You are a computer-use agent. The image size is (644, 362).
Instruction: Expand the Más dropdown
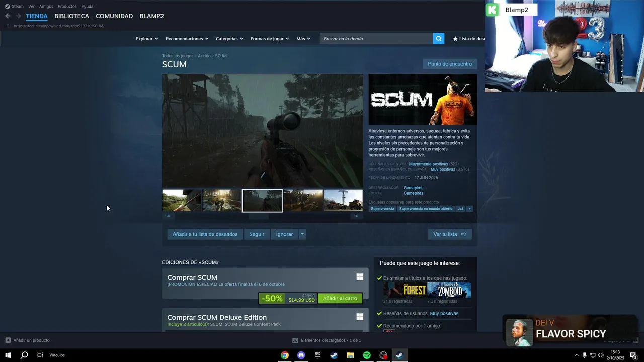[303, 39]
